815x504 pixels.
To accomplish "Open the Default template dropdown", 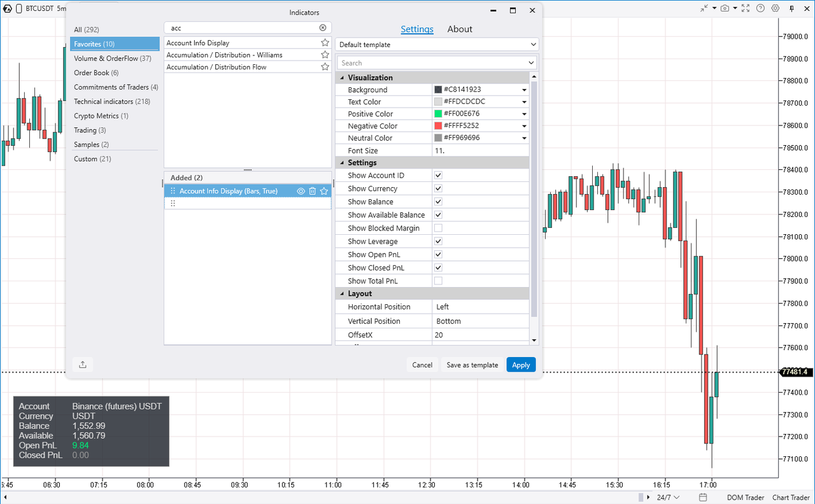I will tap(437, 45).
